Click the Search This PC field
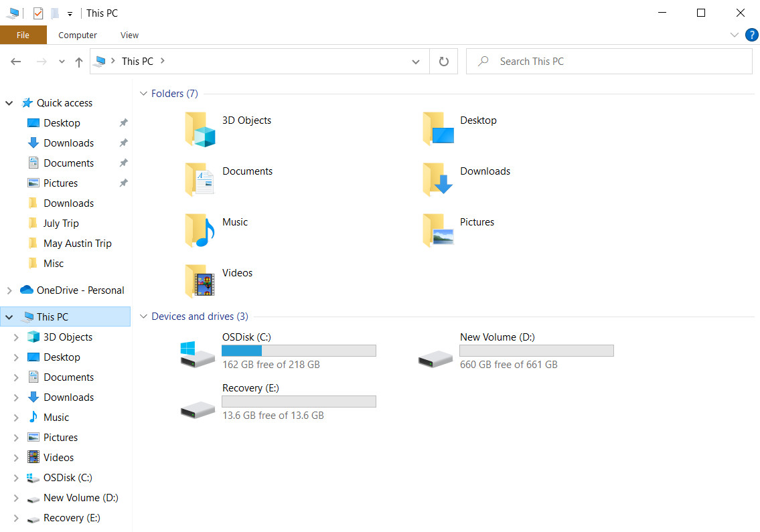The width and height of the screenshot is (760, 532). (609, 62)
